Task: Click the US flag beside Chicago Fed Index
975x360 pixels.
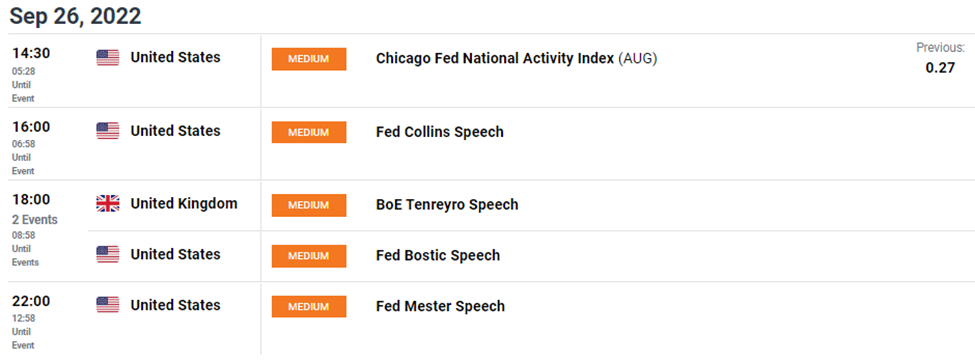Action: 108,58
